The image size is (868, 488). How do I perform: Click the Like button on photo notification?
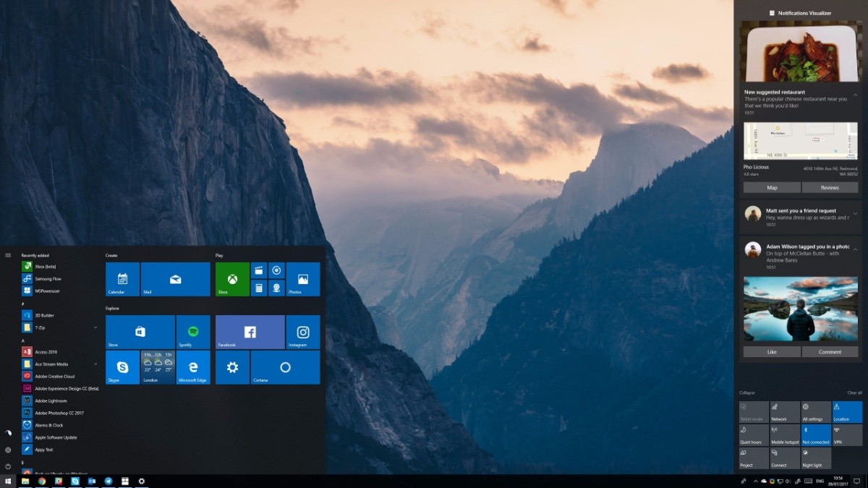(772, 352)
